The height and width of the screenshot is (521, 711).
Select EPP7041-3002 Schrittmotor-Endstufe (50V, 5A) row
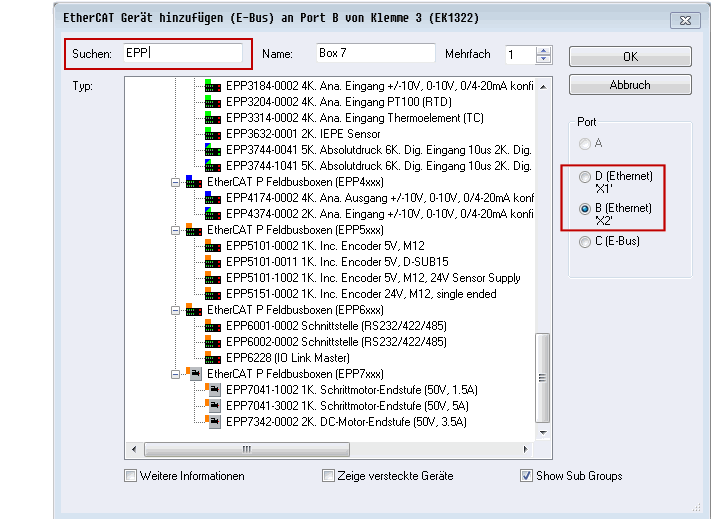(347, 406)
